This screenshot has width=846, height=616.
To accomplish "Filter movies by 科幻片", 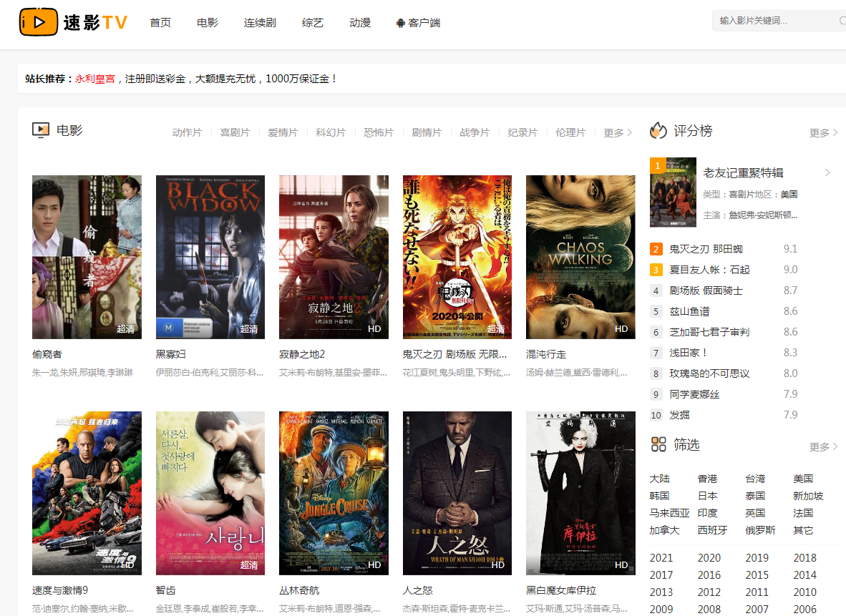I will click(331, 132).
